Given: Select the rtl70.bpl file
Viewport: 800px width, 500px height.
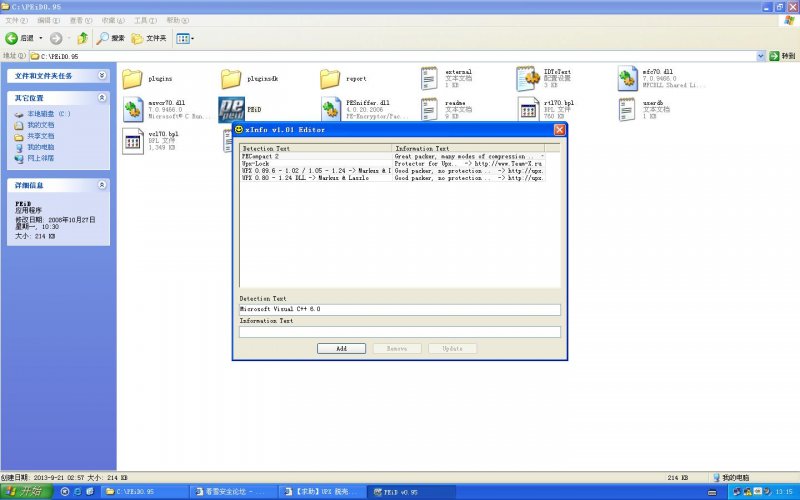Looking at the screenshot, I should pyautogui.click(x=545, y=110).
